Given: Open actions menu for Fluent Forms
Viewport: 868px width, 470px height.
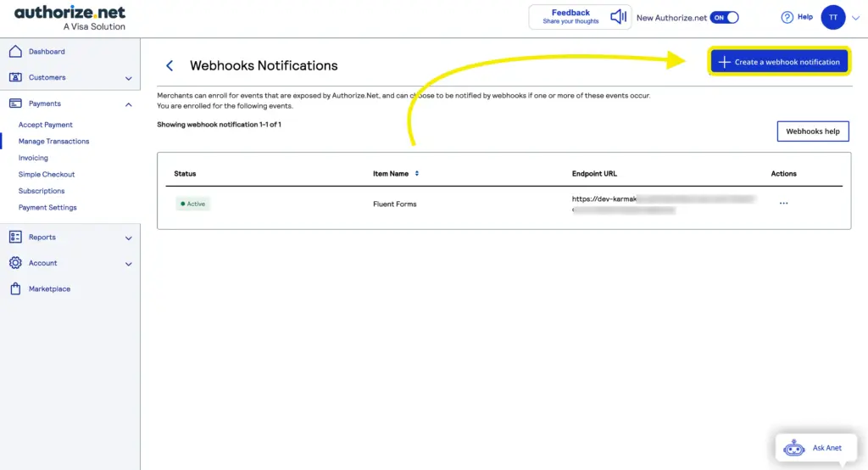Looking at the screenshot, I should [x=783, y=204].
